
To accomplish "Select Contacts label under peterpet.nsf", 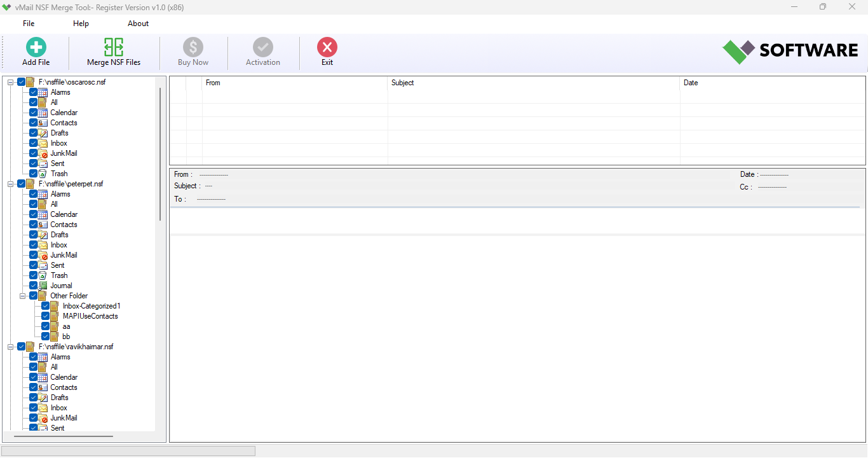I will pyautogui.click(x=64, y=225).
